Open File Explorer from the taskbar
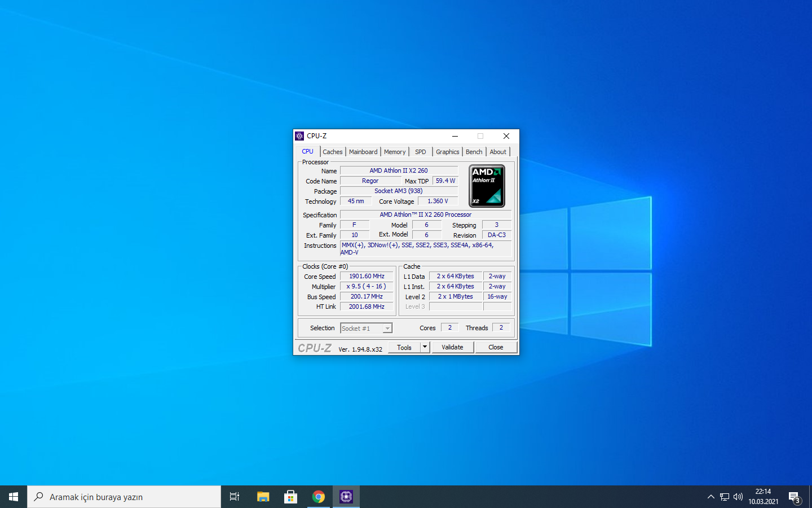The height and width of the screenshot is (508, 812). pos(263,497)
